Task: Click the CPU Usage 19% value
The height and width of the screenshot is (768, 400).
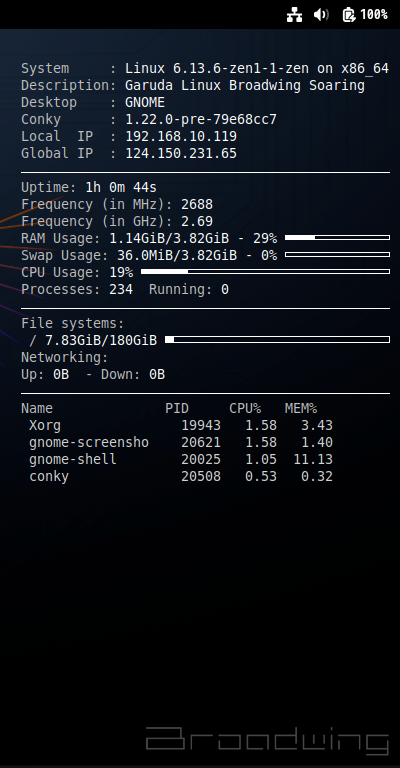Action: coord(121,272)
